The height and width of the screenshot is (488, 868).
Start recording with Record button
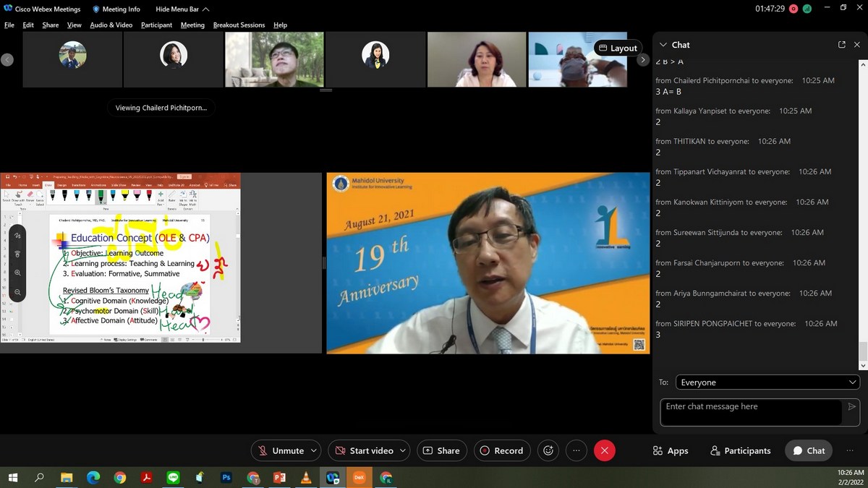tap(501, 450)
